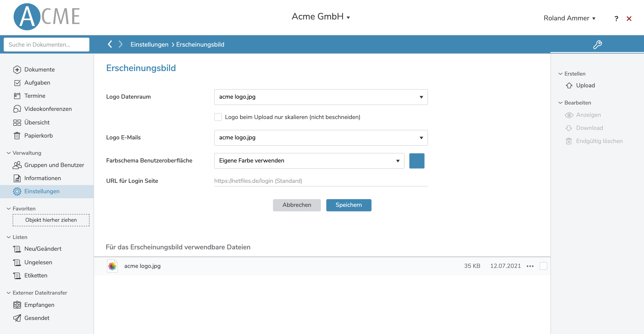Select the acme logo.jpg file checkbox
The height and width of the screenshot is (334, 644).
point(543,266)
